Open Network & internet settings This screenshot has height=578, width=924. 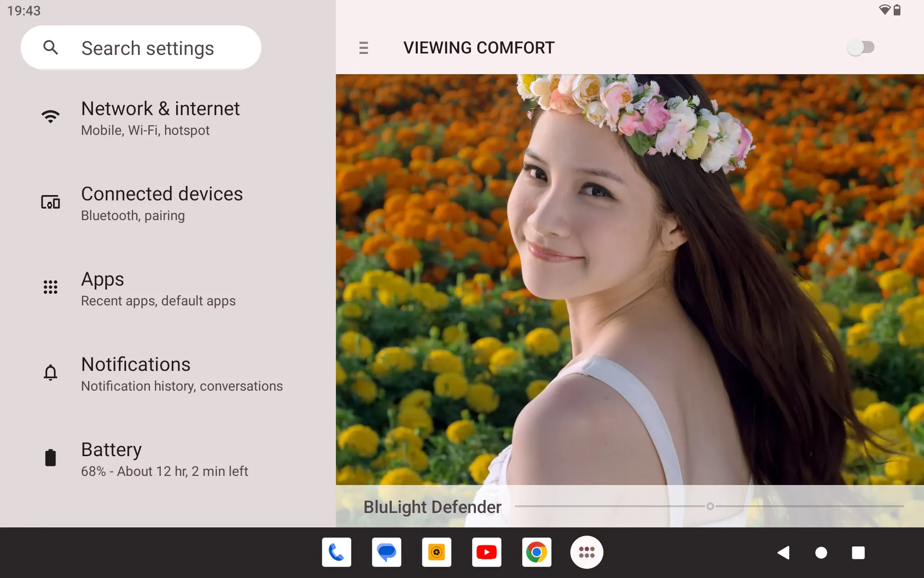point(168,118)
